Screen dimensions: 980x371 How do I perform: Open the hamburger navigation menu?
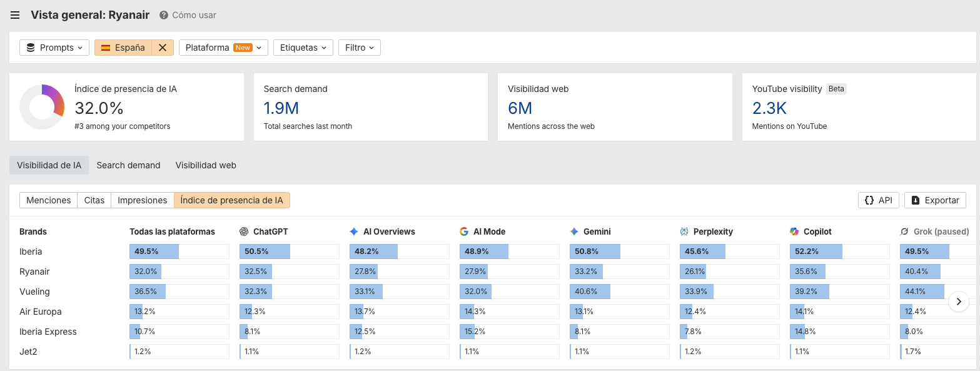click(15, 15)
